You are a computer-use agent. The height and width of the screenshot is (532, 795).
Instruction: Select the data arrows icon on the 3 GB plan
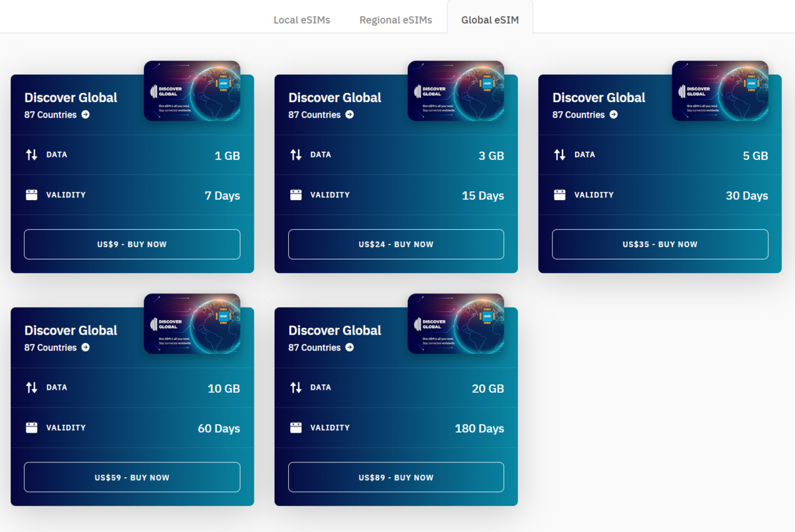point(296,154)
